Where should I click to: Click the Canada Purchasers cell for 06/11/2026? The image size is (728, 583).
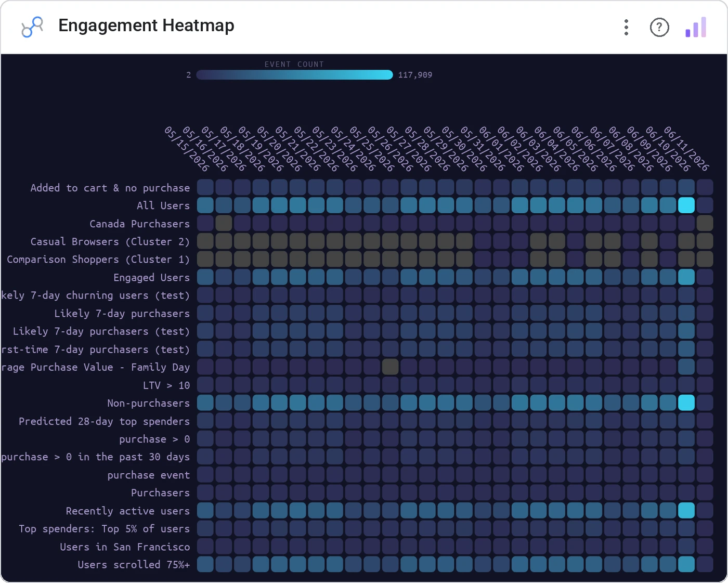(x=705, y=223)
